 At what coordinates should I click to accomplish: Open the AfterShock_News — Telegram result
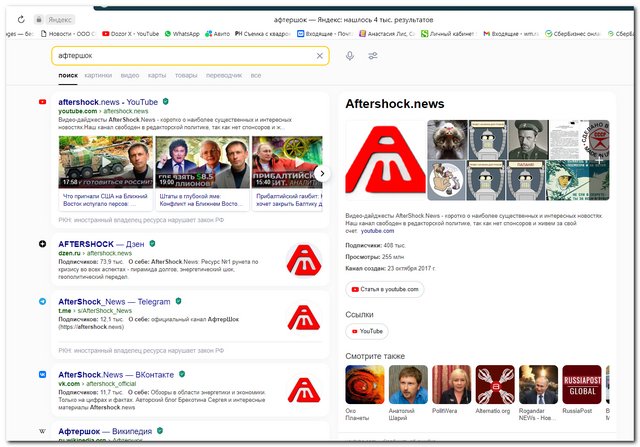114,302
